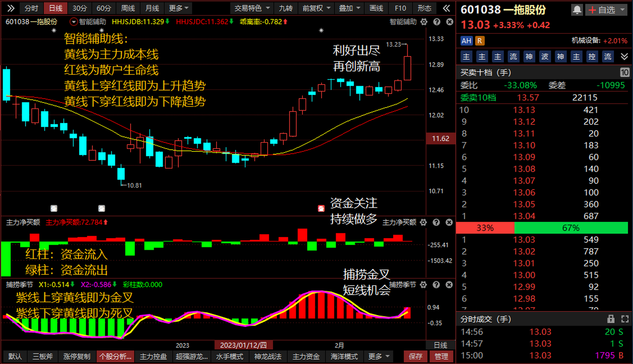This screenshot has width=633, height=364.
Task: Click the sell level 10 price 13.13
Action: [524, 110]
